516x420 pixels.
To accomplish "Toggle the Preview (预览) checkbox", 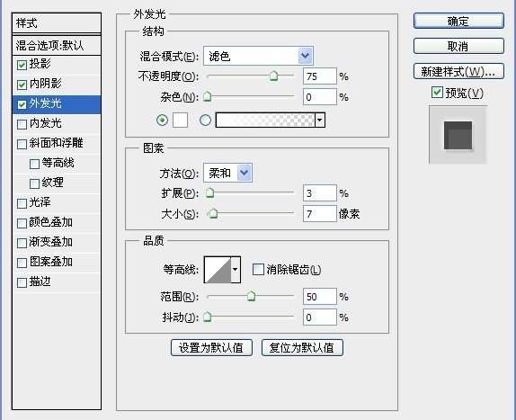I will [x=437, y=93].
